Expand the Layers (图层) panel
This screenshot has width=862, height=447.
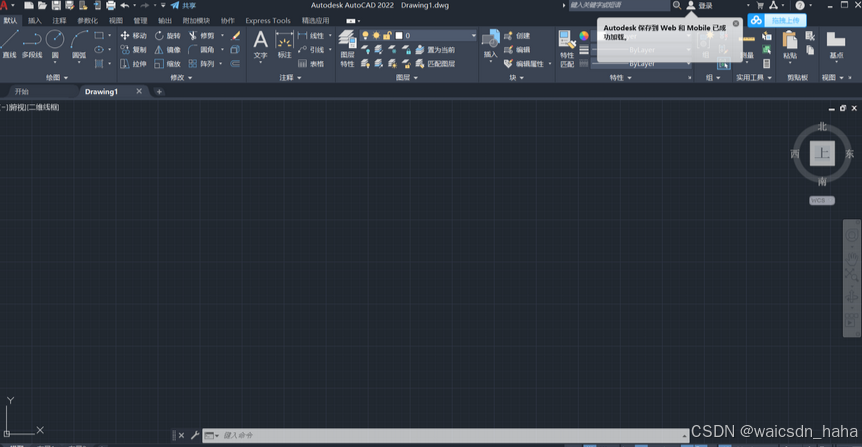407,78
